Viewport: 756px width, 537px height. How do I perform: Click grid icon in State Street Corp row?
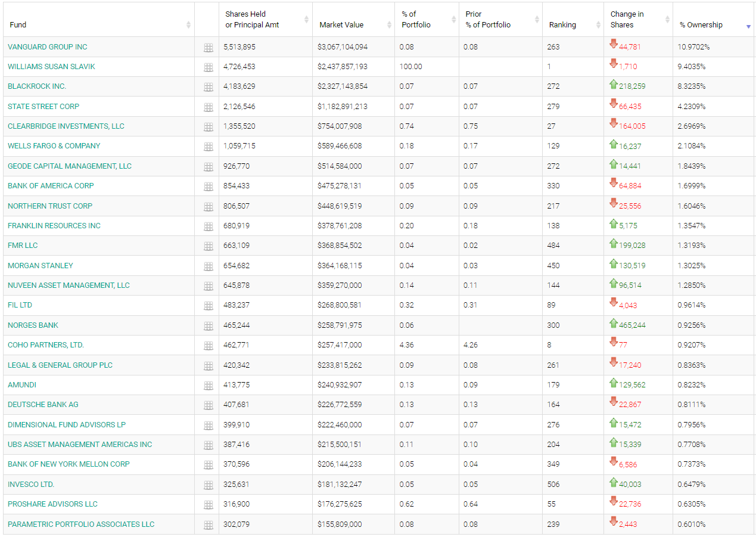point(208,107)
